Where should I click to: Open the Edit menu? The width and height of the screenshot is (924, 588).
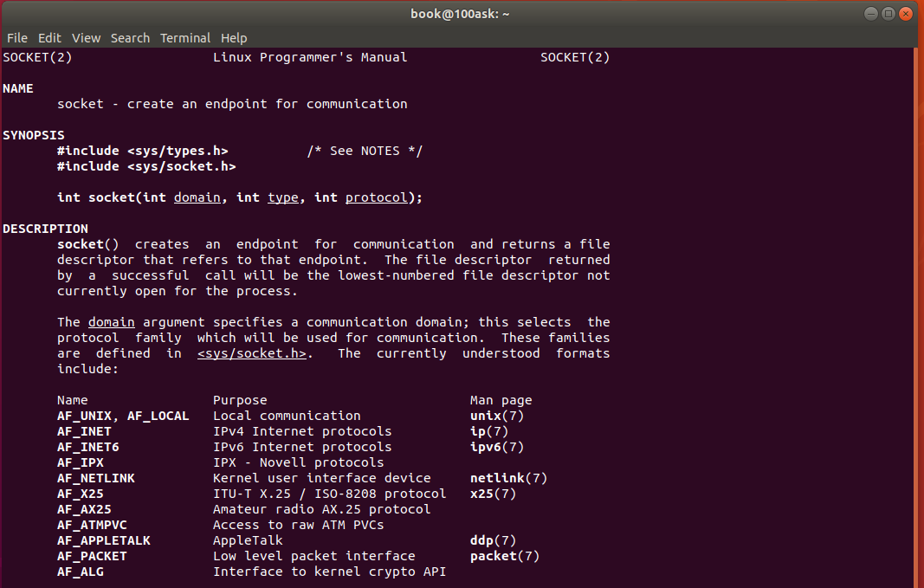(x=49, y=37)
